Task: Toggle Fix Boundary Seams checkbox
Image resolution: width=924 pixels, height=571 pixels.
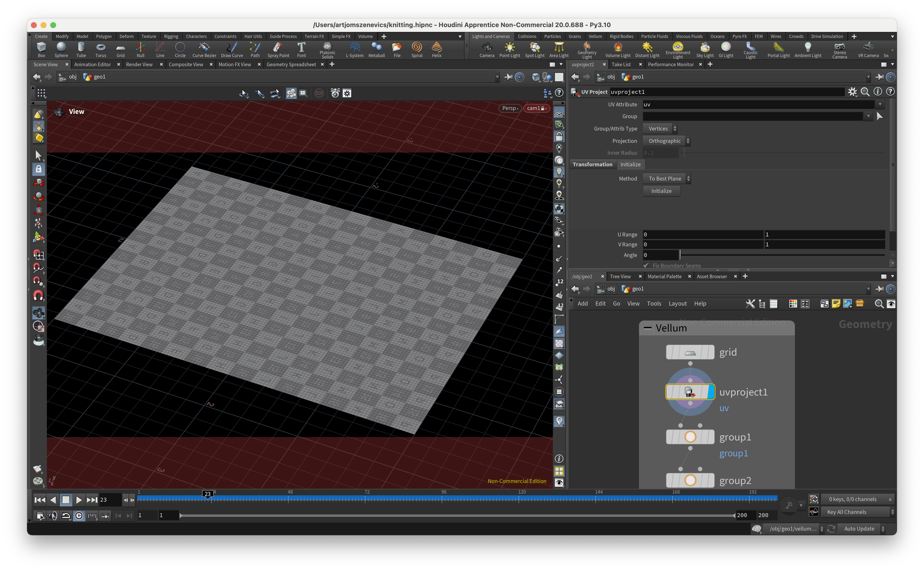Action: pos(646,265)
